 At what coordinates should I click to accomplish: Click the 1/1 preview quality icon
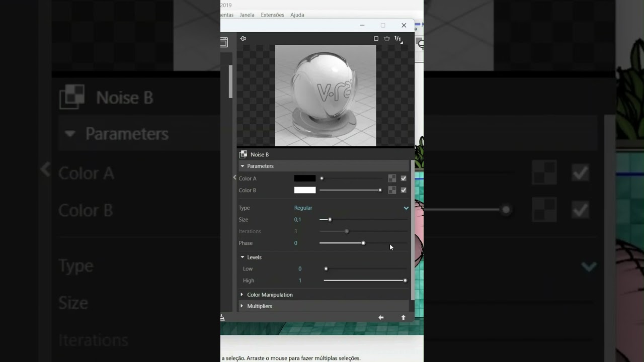click(x=398, y=39)
